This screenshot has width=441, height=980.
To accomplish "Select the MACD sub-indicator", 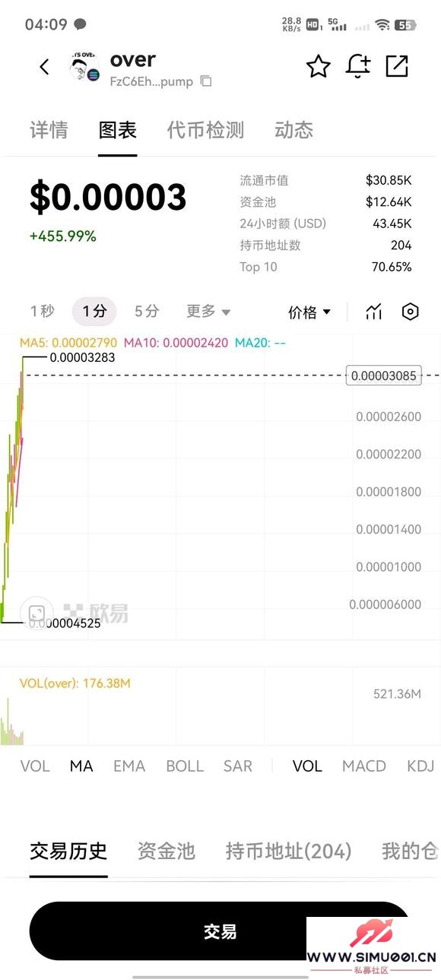I will [364, 766].
